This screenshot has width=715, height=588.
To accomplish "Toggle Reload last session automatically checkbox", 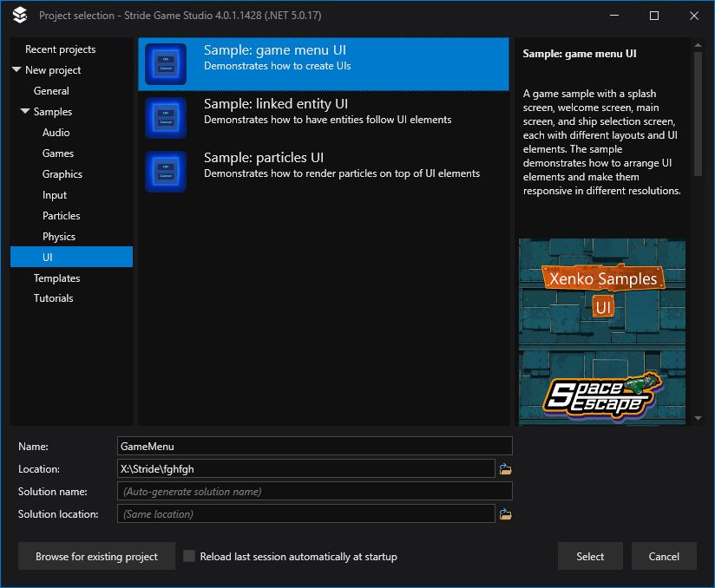I will tap(189, 556).
